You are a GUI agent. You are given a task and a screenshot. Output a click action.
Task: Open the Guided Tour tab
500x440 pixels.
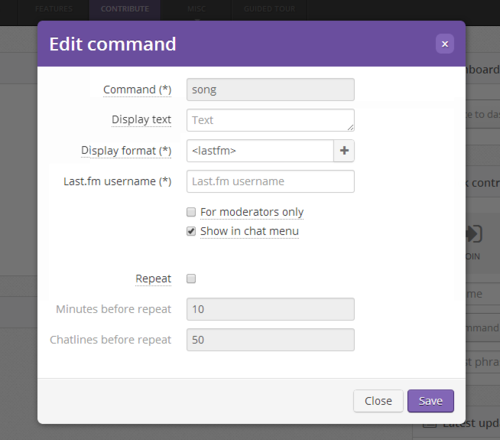click(269, 9)
